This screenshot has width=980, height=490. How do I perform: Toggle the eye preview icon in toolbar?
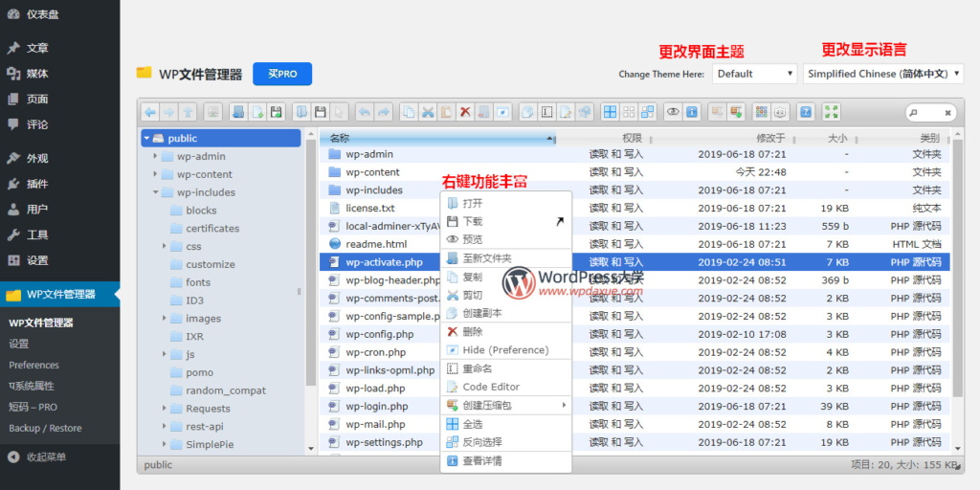click(x=673, y=112)
